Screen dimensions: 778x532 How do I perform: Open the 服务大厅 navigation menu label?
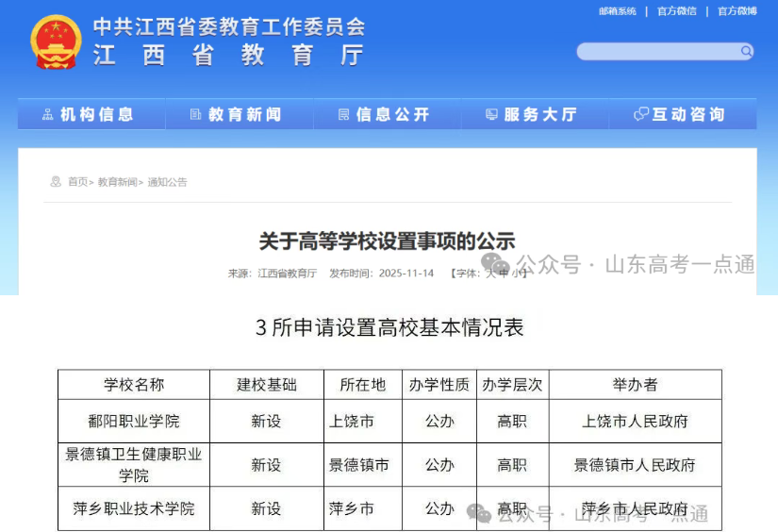pos(540,115)
